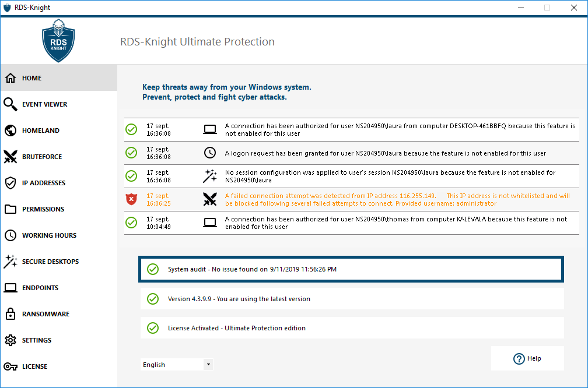The height and width of the screenshot is (388, 588).
Task: Open the EVENT VIEWER section
Action: click(x=59, y=104)
